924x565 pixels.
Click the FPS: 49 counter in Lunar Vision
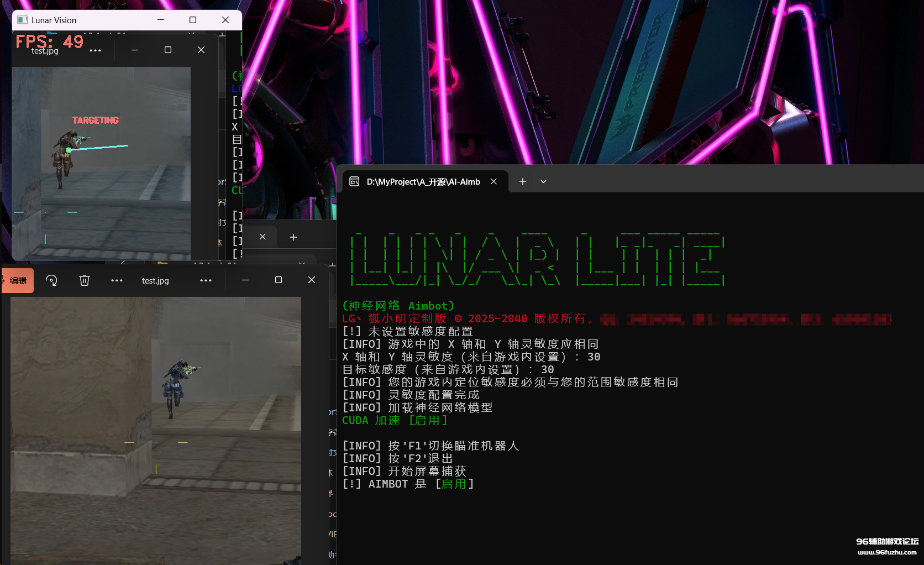click(x=49, y=41)
